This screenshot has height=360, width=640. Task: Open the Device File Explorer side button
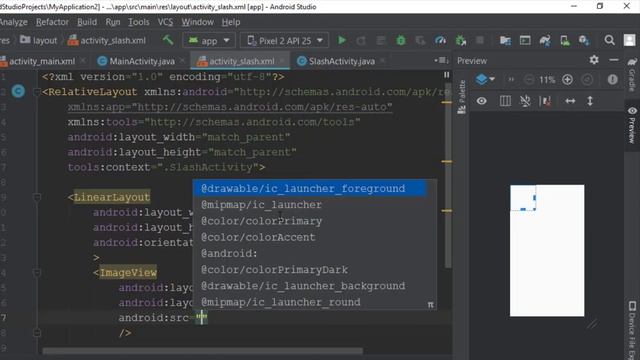point(632,330)
